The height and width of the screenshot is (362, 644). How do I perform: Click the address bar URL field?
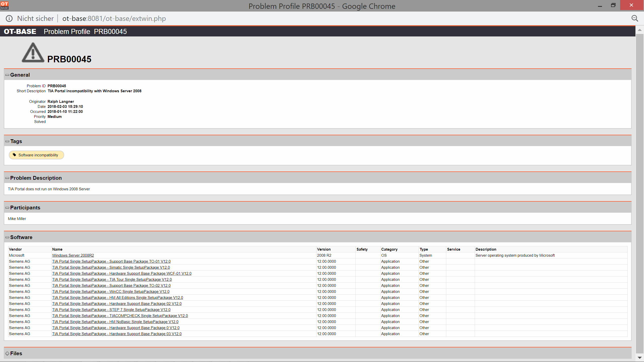pyautogui.click(x=114, y=18)
